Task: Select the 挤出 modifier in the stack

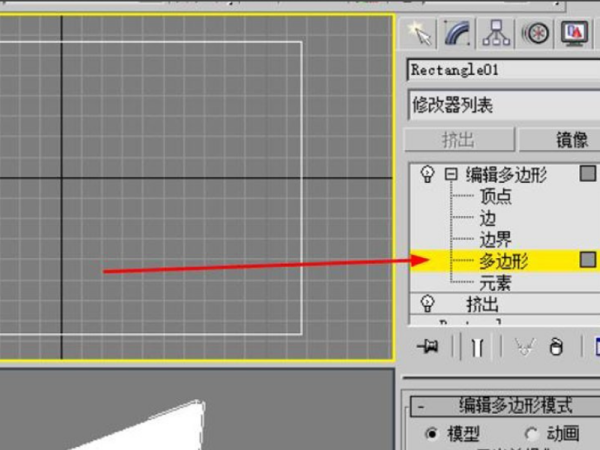Action: click(482, 305)
